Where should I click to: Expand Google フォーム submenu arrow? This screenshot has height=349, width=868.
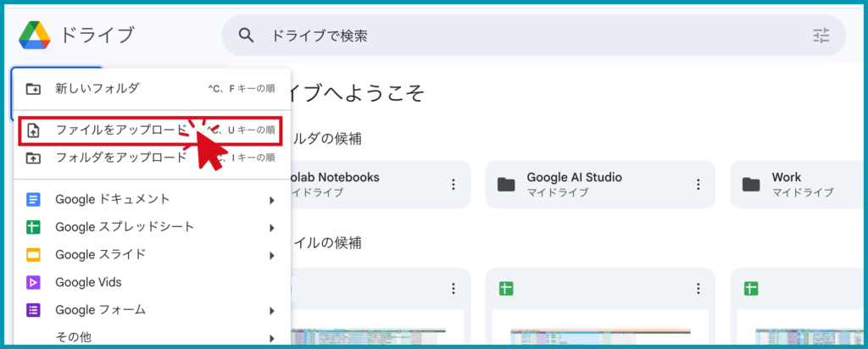(x=272, y=310)
